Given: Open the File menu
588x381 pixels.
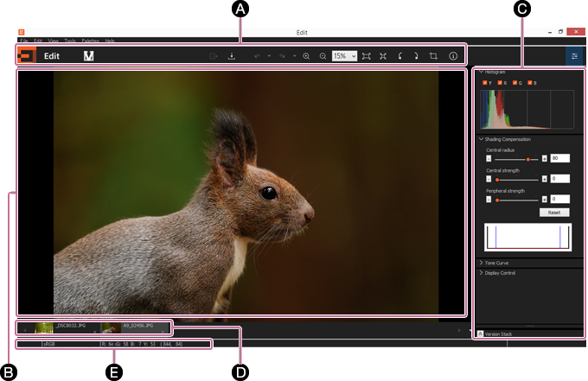Looking at the screenshot, I should (x=24, y=41).
